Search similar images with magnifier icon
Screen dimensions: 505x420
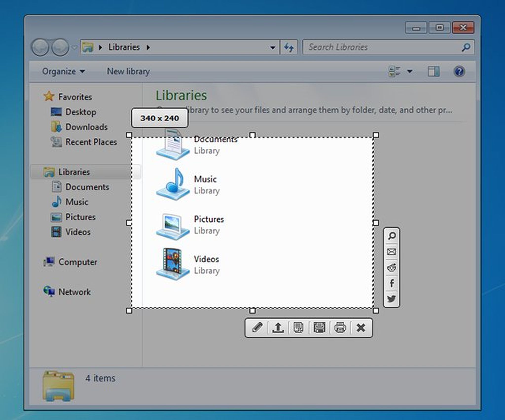(x=392, y=236)
